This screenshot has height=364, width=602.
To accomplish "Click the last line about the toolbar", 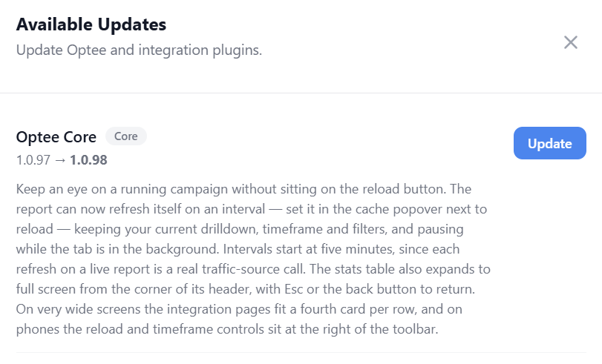I will point(227,328).
